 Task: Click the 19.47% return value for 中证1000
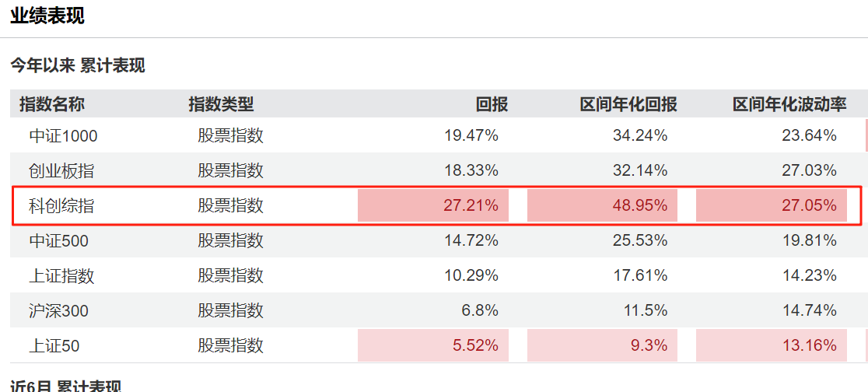(x=471, y=136)
